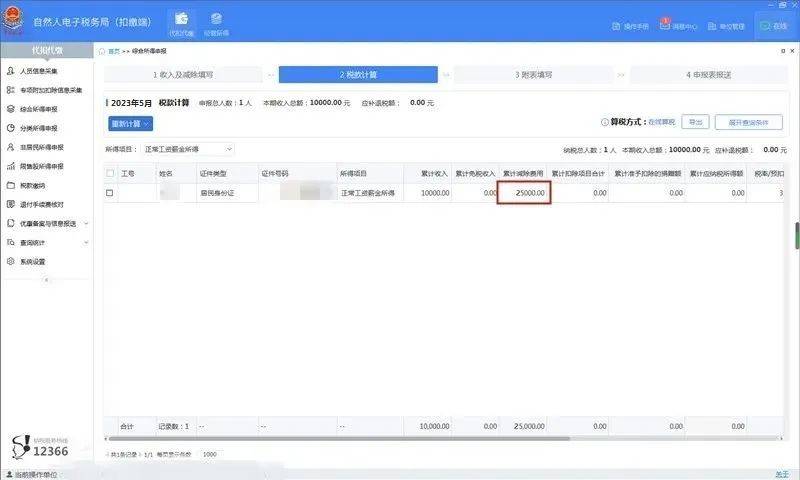This screenshot has width=800, height=480.
Task: Open 操作手册 in the header
Action: [x=635, y=27]
